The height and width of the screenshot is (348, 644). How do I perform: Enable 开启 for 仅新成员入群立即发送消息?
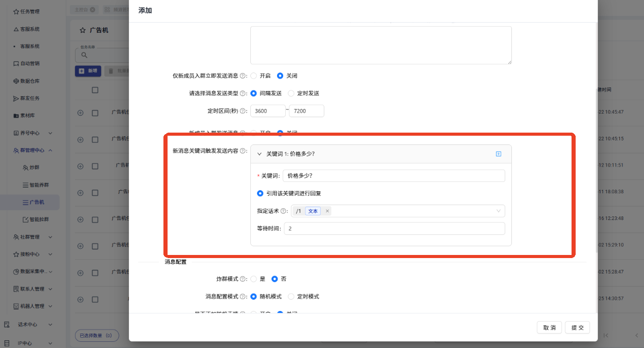click(253, 76)
